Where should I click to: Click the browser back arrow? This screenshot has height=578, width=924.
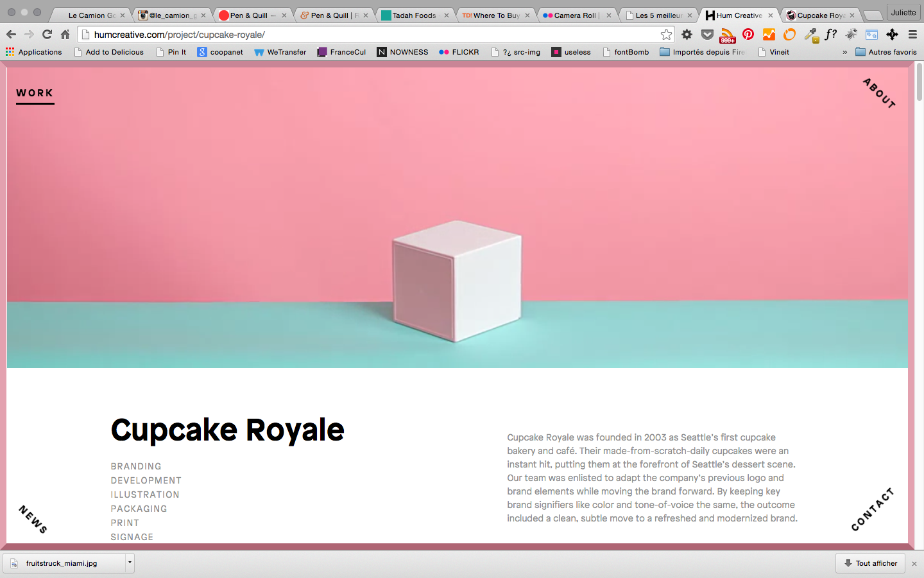click(11, 34)
